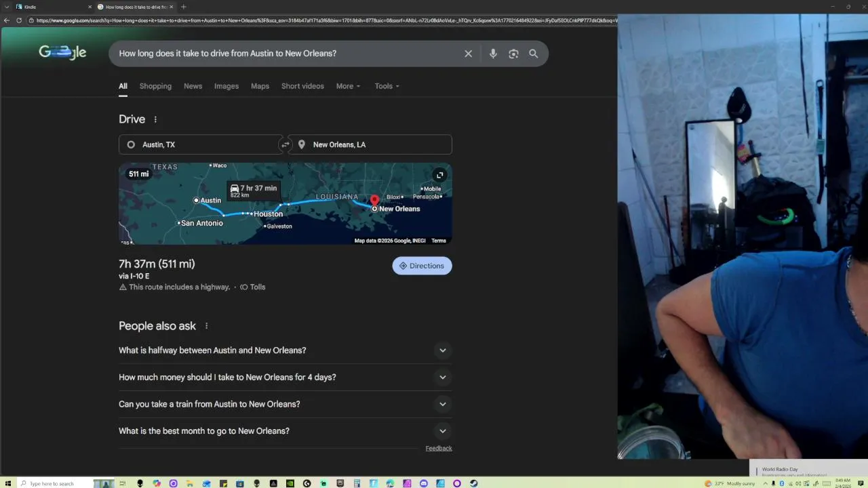Switch to the Maps tab
This screenshot has width=868, height=488.
[260, 86]
